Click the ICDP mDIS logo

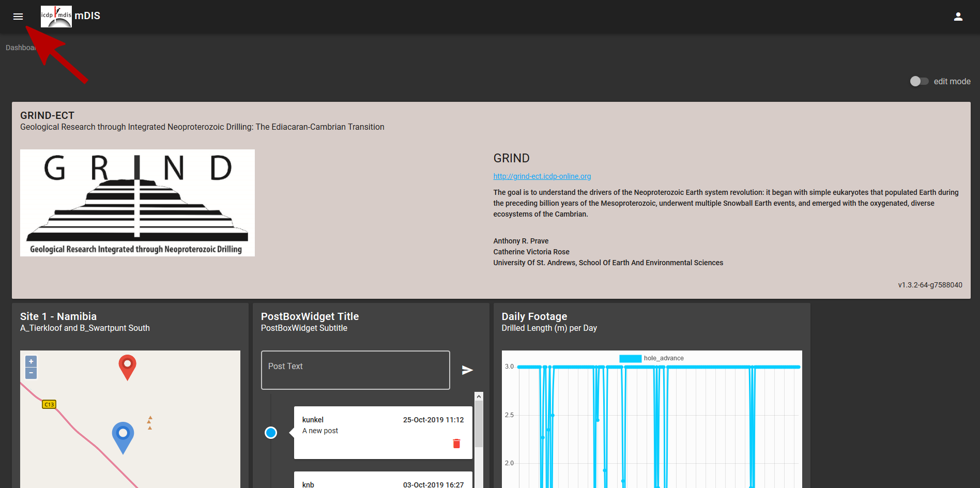[56, 16]
